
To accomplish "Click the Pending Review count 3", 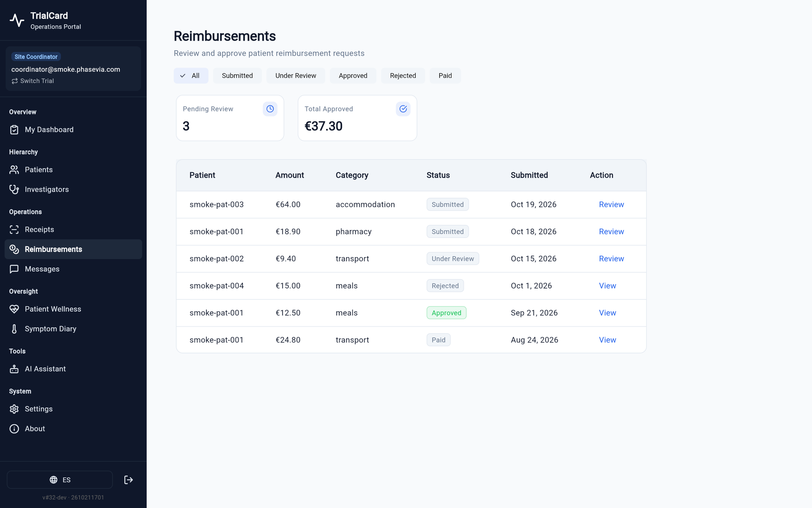I will point(186,126).
